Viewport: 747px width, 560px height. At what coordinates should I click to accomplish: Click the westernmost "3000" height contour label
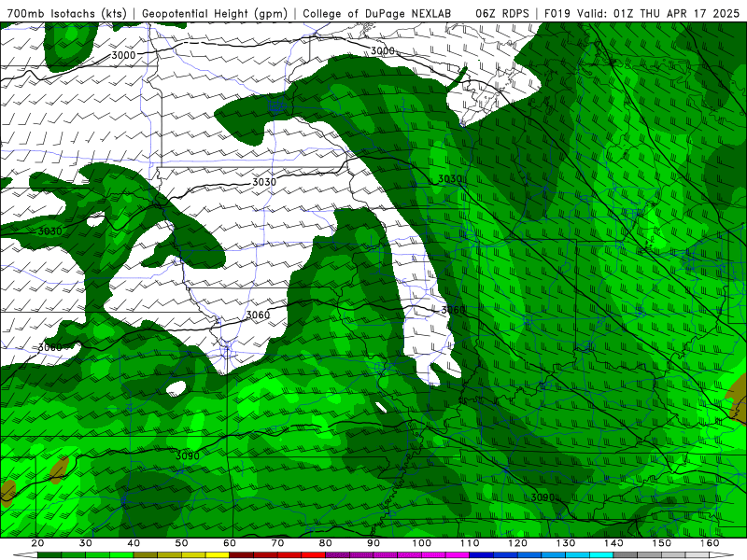123,55
